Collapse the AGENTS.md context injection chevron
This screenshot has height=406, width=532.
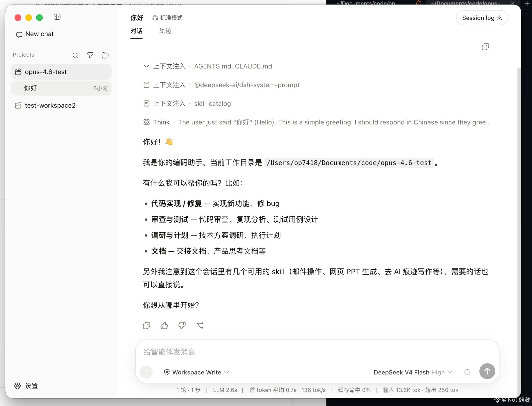(146, 66)
